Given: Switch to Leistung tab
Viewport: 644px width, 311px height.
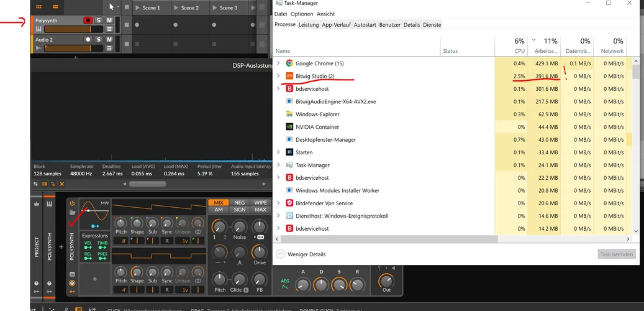Looking at the screenshot, I should point(309,25).
